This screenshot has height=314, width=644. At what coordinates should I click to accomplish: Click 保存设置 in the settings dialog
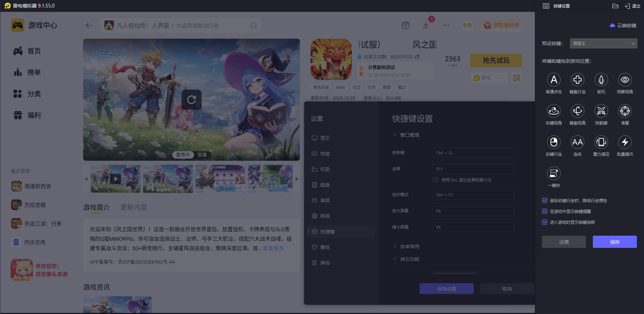pyautogui.click(x=447, y=289)
